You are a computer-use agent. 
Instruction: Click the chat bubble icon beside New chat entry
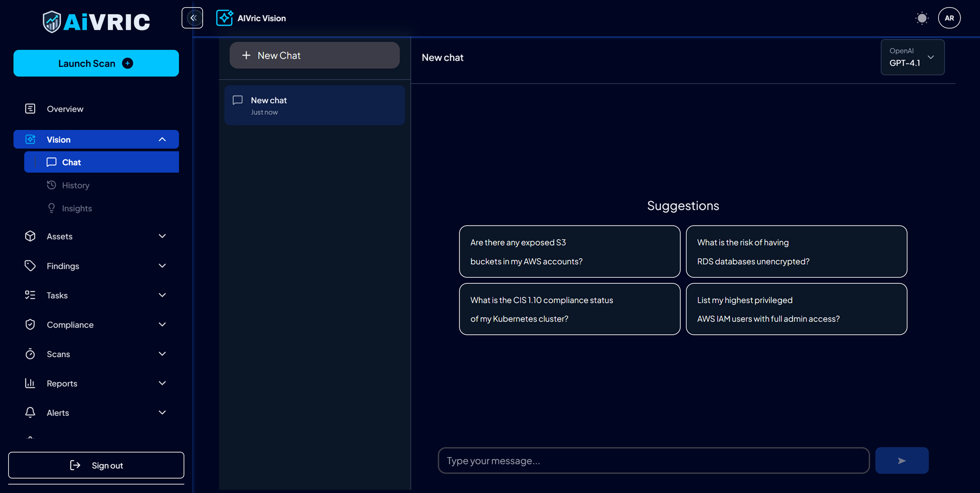(x=237, y=100)
